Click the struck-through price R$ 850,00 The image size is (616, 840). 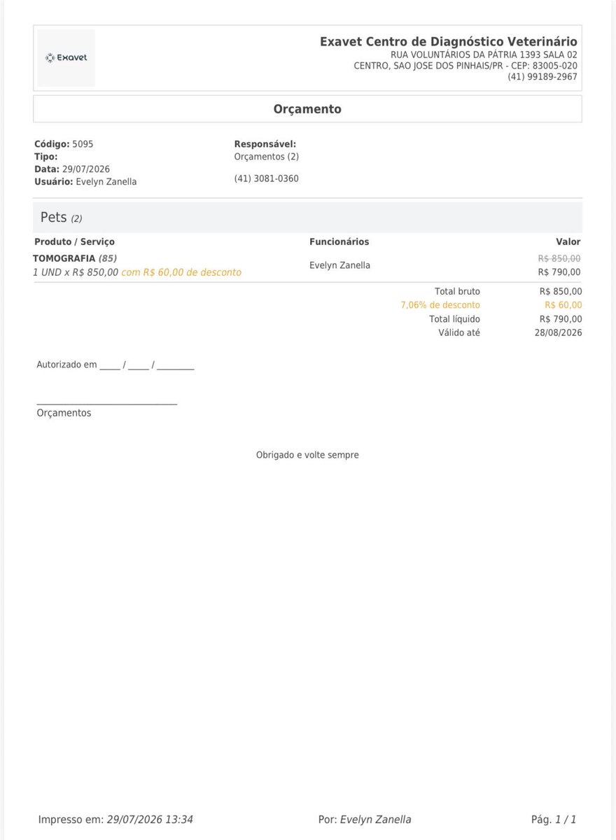(559, 258)
